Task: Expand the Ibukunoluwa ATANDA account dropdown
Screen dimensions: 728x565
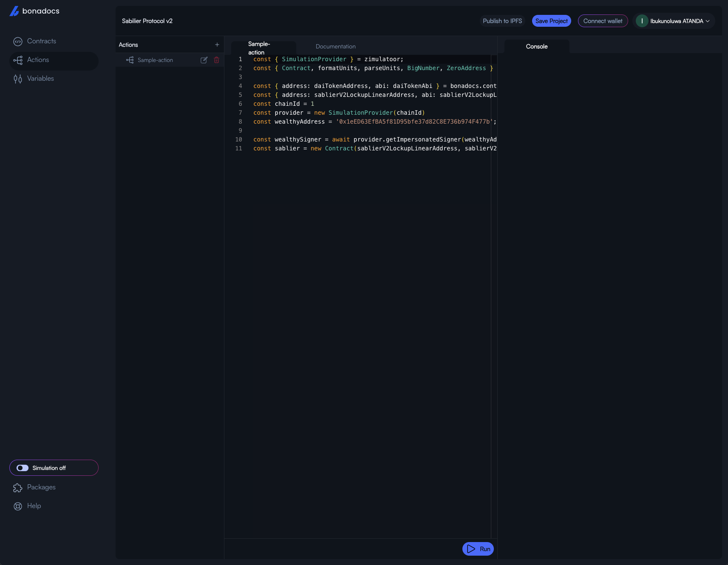Action: (708, 21)
